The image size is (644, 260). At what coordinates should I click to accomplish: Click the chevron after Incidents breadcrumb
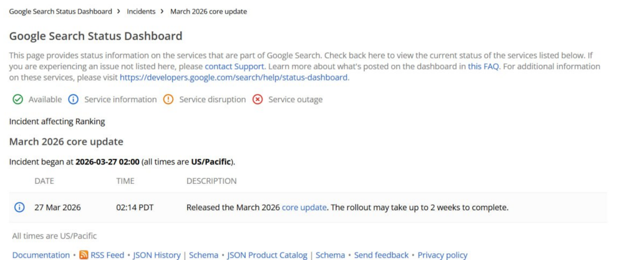[x=162, y=12]
